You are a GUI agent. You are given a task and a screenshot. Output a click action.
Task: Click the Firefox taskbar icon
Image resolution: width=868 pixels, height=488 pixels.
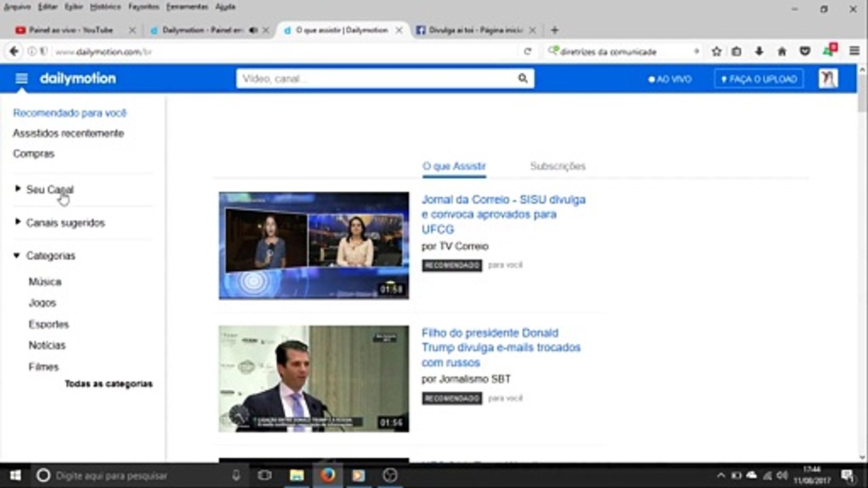tap(328, 475)
